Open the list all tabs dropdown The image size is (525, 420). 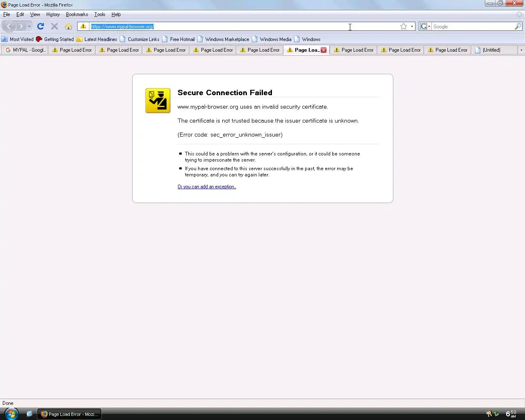pos(521,50)
